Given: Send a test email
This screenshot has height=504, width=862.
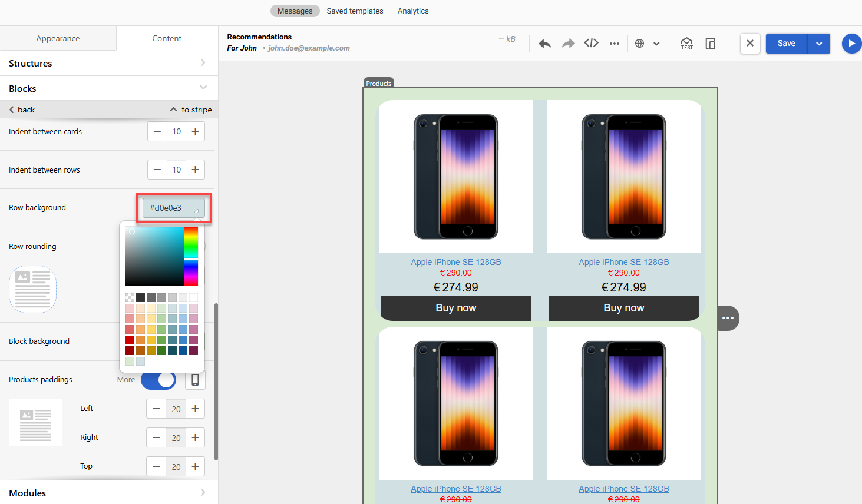Looking at the screenshot, I should [x=687, y=44].
